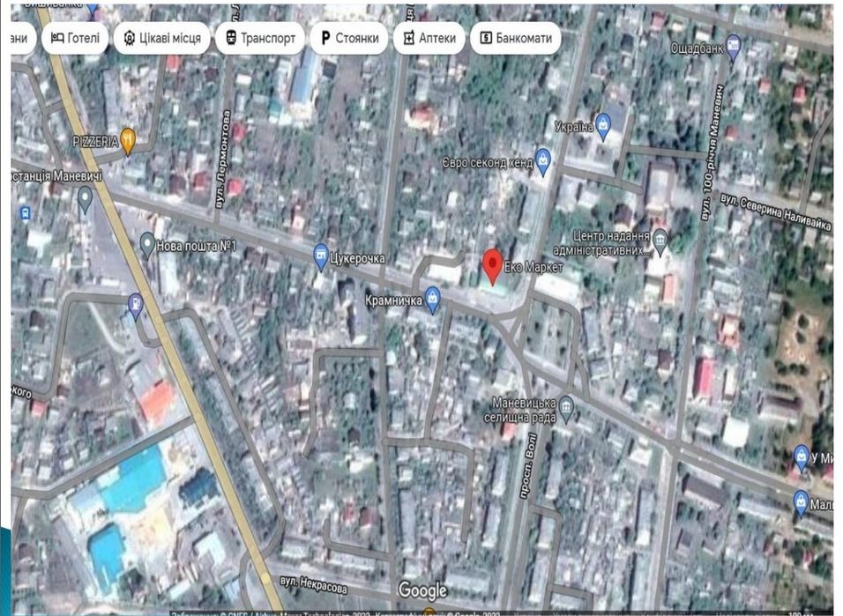This screenshot has width=843, height=616.
Task: Click the Банкомати filter chip
Action: [x=516, y=38]
